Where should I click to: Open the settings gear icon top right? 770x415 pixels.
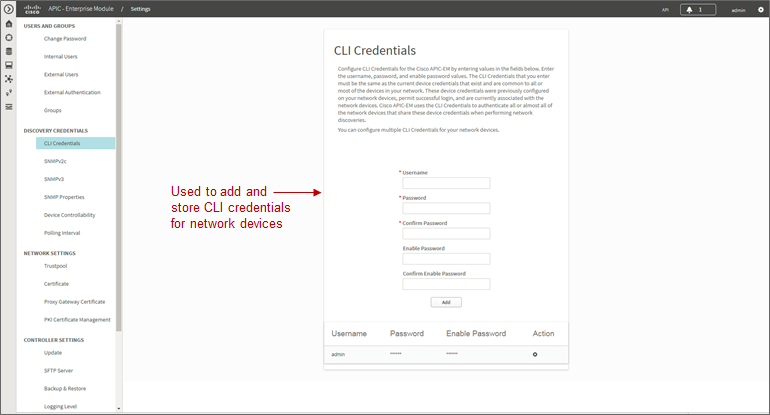[x=761, y=9]
